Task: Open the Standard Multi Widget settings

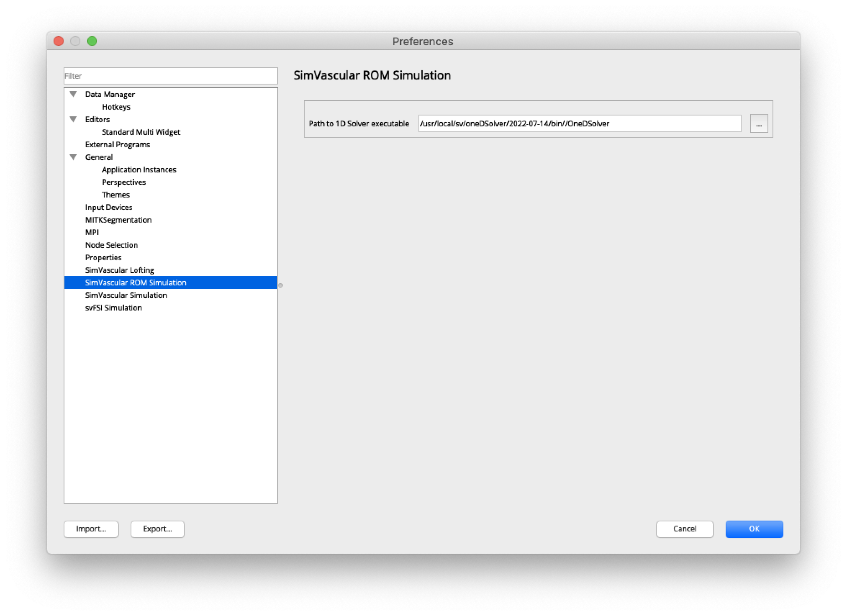Action: click(141, 132)
